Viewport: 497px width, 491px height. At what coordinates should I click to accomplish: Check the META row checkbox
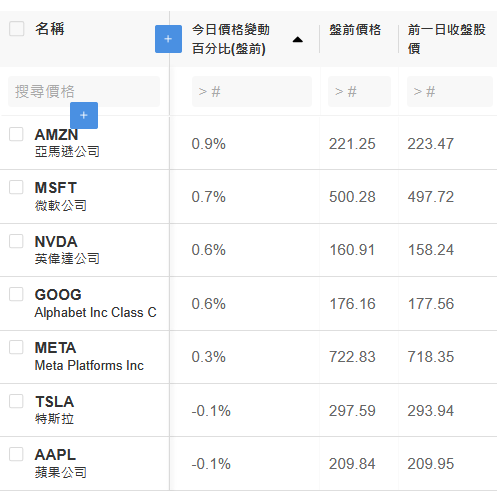[x=16, y=347]
